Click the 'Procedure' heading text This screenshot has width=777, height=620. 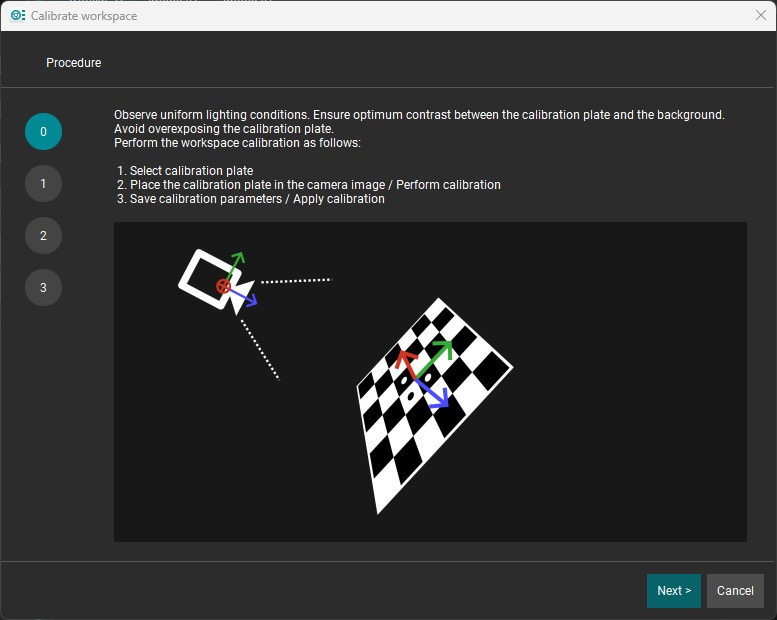73,62
